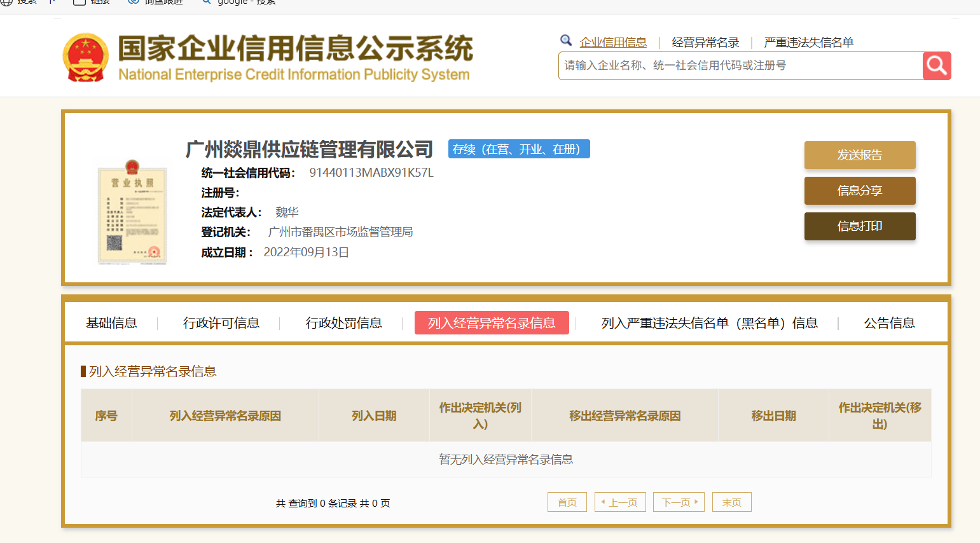Image resolution: width=980 pixels, height=543 pixels.
Task: Click the 国家企业信用信息公示系统 site title
Action: pyautogui.click(x=296, y=48)
